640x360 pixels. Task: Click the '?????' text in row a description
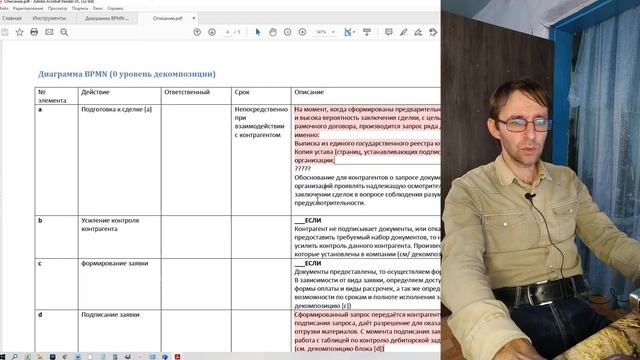pos(302,169)
